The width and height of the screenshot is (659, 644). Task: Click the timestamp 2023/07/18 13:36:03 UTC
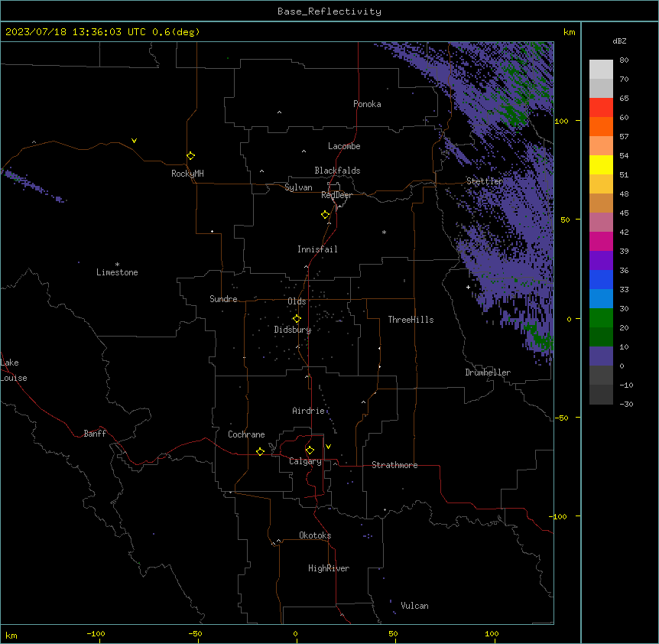click(x=76, y=32)
